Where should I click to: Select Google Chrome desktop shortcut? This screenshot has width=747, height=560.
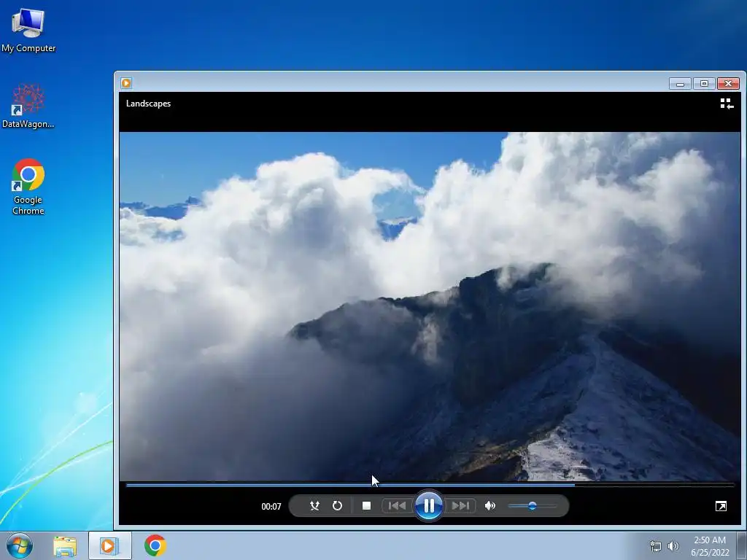pyautogui.click(x=28, y=187)
